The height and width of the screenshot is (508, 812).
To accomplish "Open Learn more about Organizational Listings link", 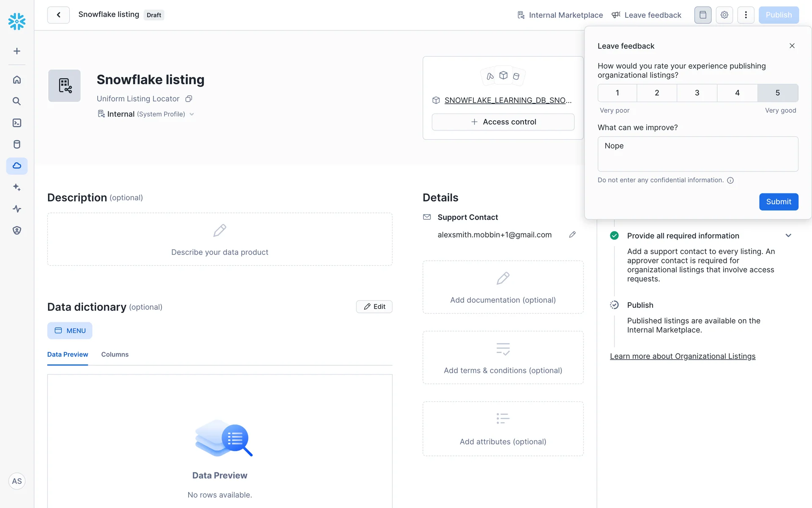I will (682, 356).
